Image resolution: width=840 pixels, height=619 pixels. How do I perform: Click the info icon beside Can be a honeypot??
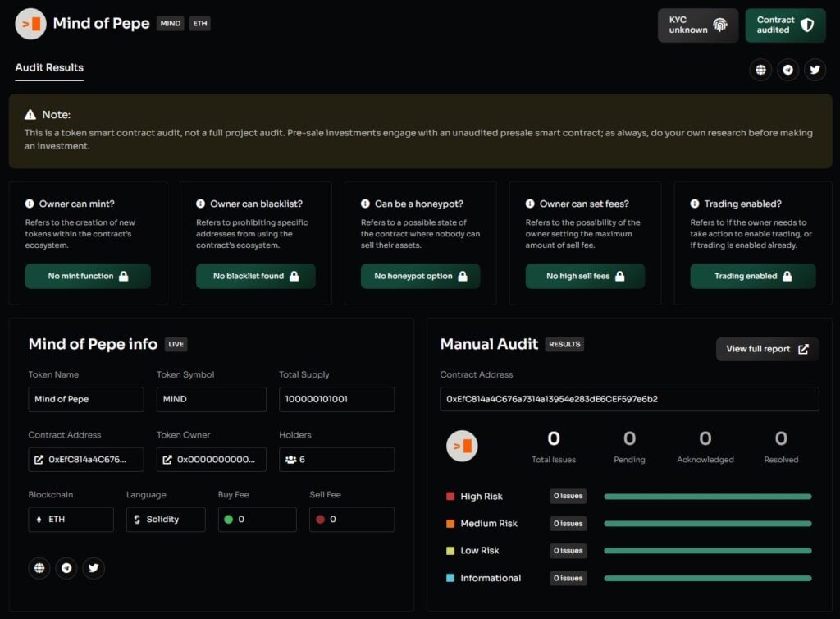[x=365, y=204]
